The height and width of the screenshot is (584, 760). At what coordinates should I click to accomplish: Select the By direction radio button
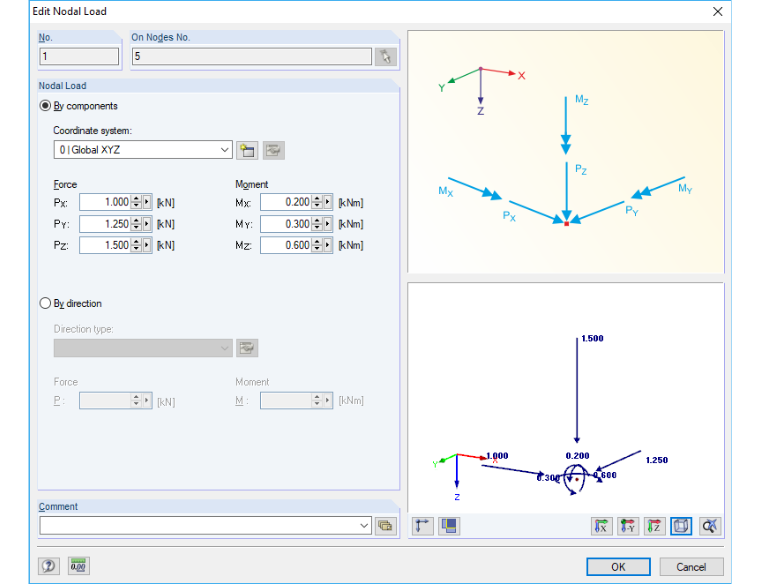45,303
